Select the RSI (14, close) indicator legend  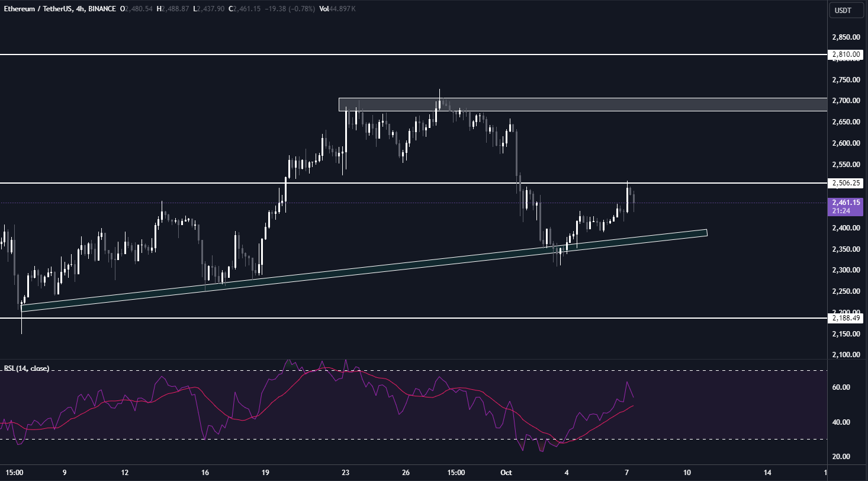pos(27,368)
